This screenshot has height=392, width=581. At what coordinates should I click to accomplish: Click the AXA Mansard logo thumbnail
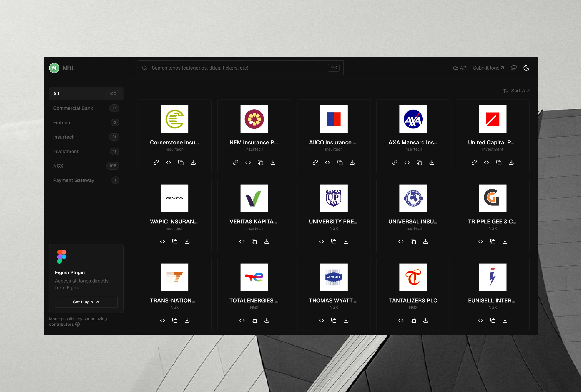[413, 119]
